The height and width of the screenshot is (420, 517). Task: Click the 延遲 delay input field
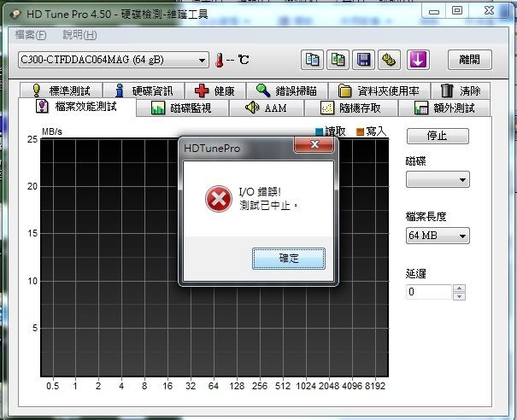pos(429,292)
